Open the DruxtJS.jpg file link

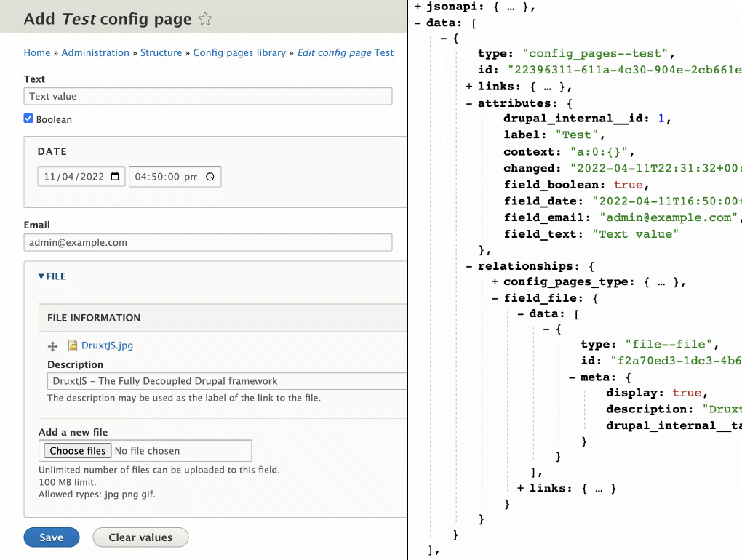107,345
